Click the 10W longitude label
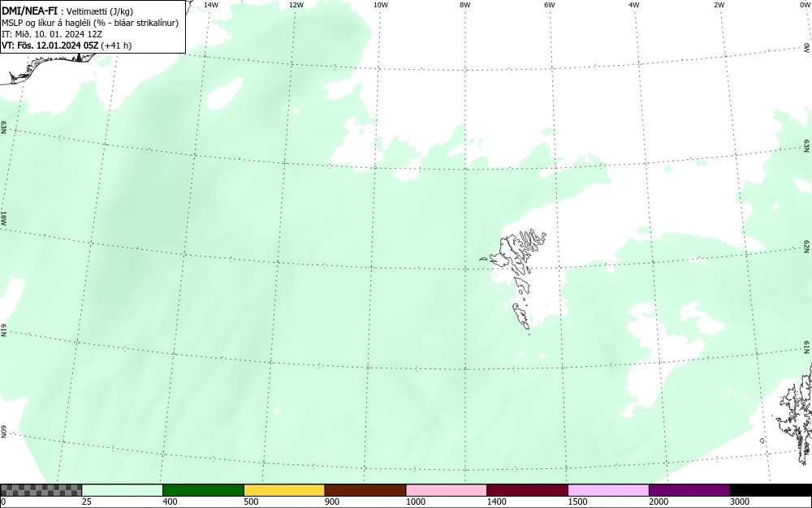The width and height of the screenshot is (812, 508). (x=381, y=5)
